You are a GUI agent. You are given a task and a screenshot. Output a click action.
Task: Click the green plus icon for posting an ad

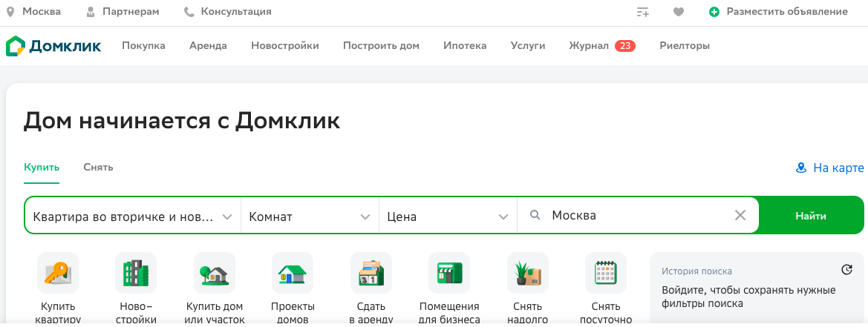click(x=714, y=12)
